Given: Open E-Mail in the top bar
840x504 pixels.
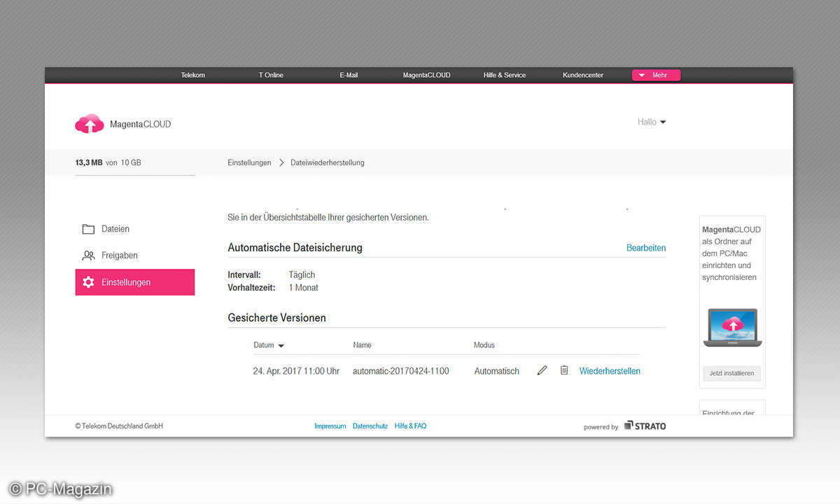Looking at the screenshot, I should pyautogui.click(x=349, y=75).
